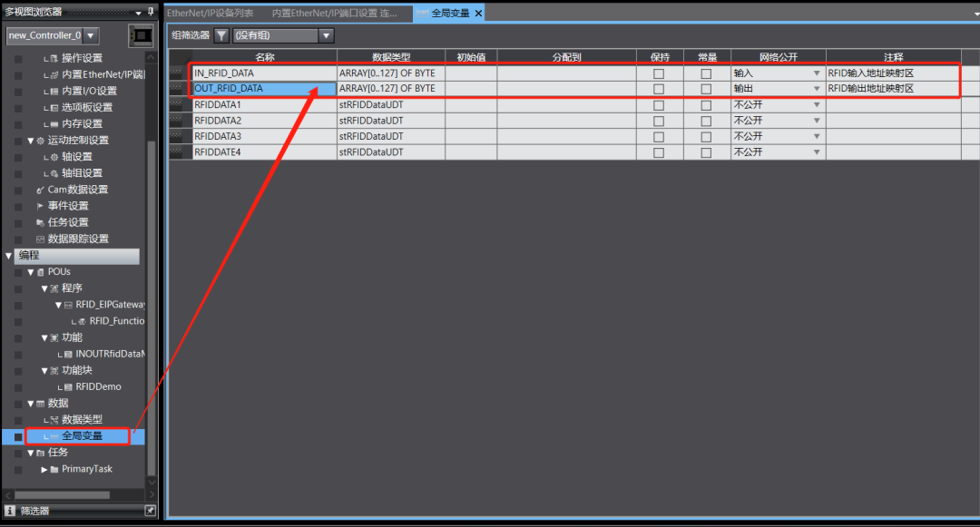
Task: Click the 数据跟踪设置 icon in the tree
Action: (x=39, y=239)
